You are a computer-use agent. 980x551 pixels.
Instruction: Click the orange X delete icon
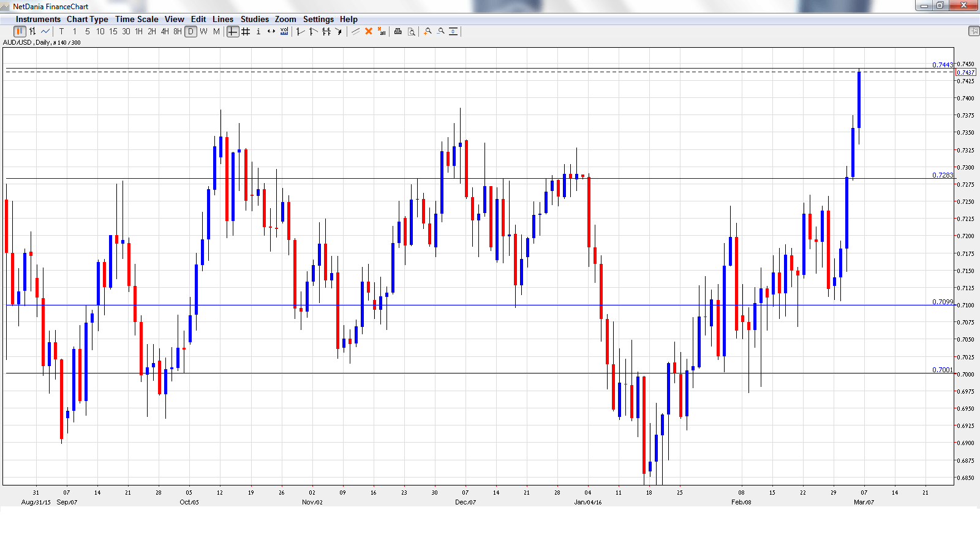click(x=369, y=31)
